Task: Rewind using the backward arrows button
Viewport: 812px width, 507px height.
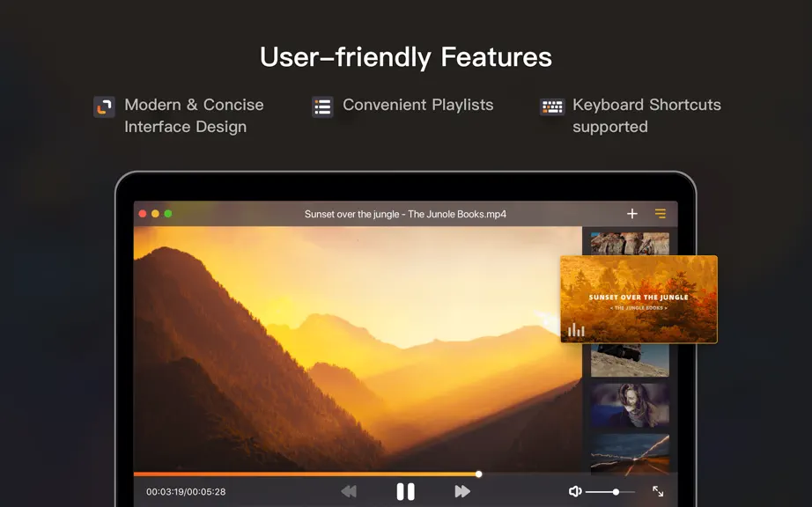Action: coord(349,491)
